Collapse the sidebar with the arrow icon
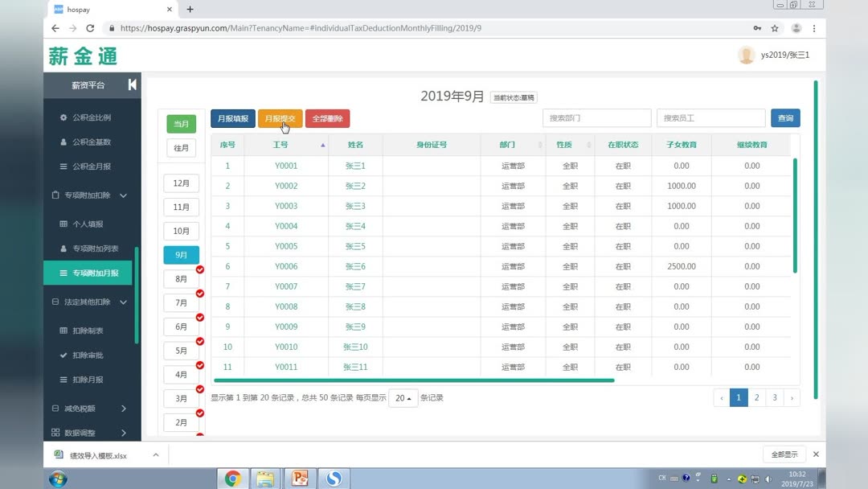 pyautogui.click(x=134, y=84)
